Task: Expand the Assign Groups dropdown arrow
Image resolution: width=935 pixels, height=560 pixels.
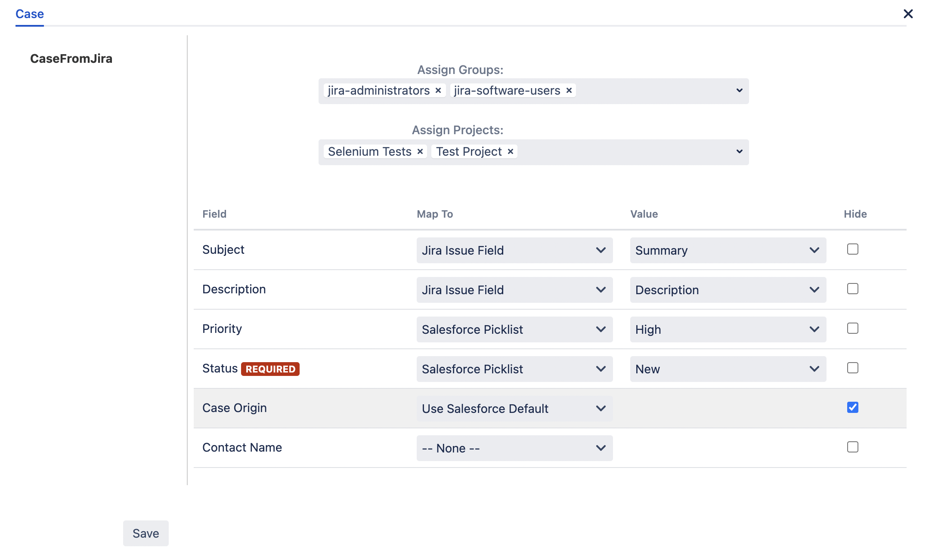Action: pos(739,91)
